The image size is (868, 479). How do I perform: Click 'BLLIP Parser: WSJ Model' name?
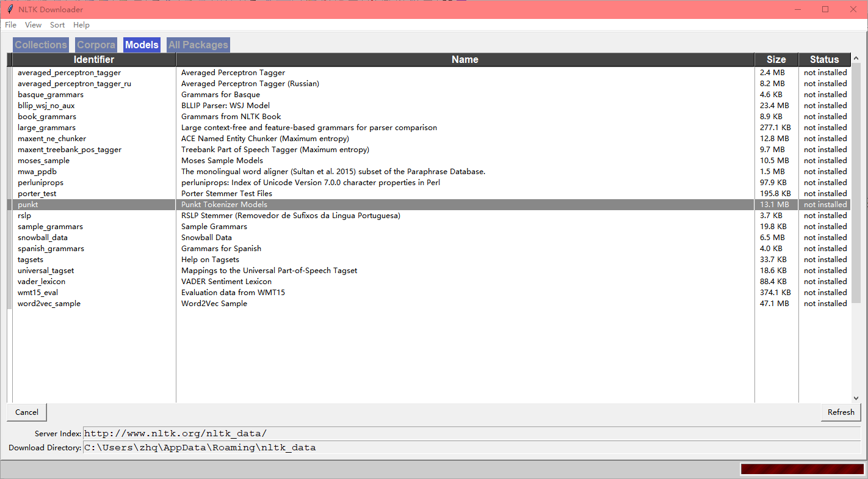(226, 106)
